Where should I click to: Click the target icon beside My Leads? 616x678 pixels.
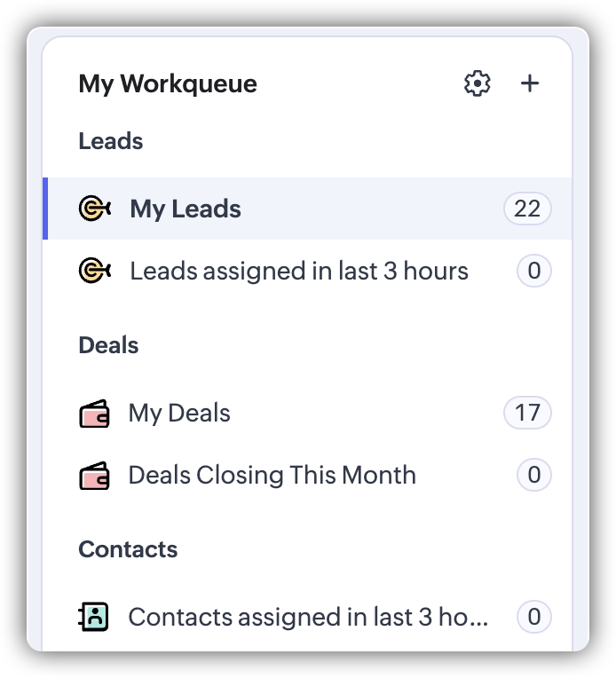(x=94, y=209)
